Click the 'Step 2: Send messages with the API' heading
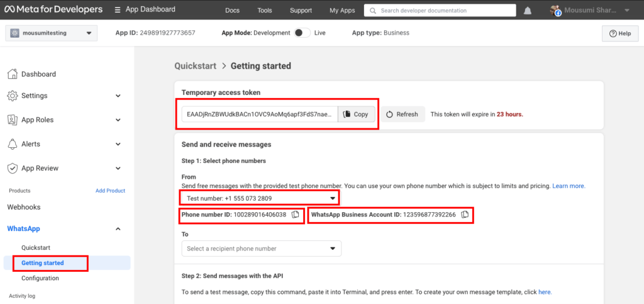This screenshot has height=304, width=644. point(232,276)
